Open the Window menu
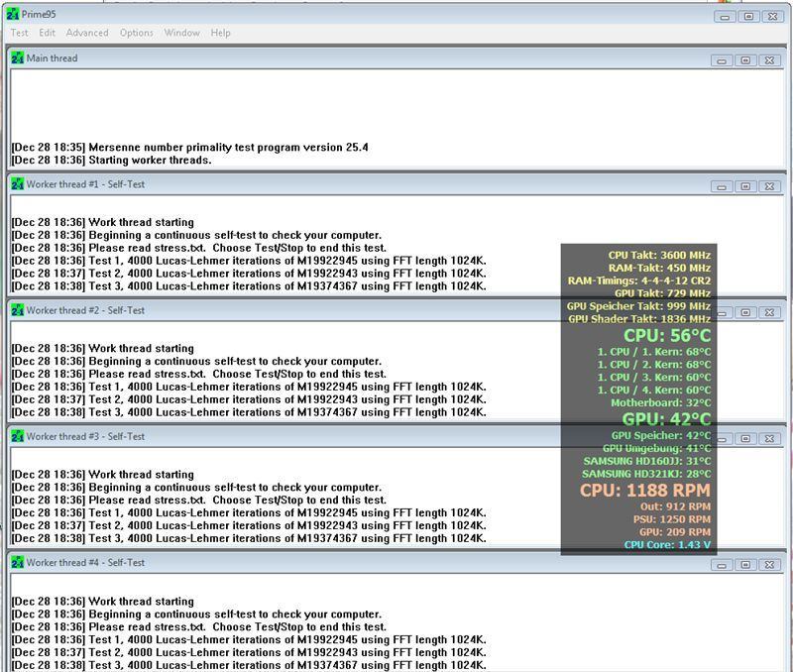The width and height of the screenshot is (793, 672). click(181, 33)
